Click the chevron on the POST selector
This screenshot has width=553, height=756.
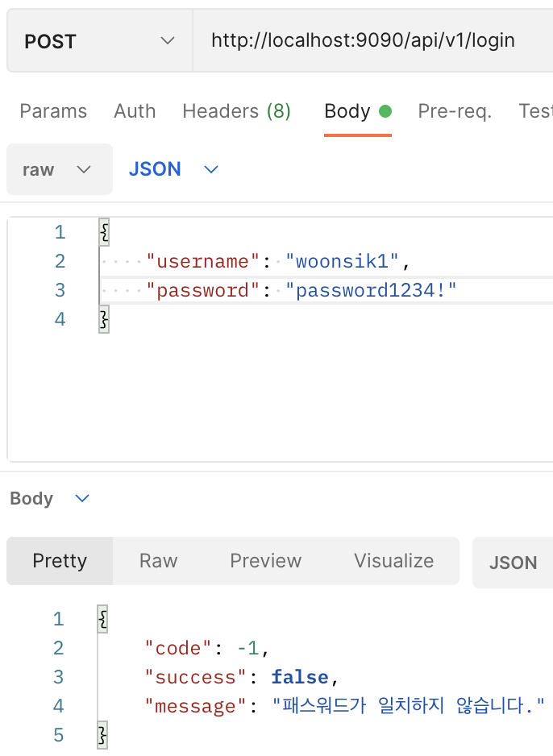pyautogui.click(x=168, y=40)
